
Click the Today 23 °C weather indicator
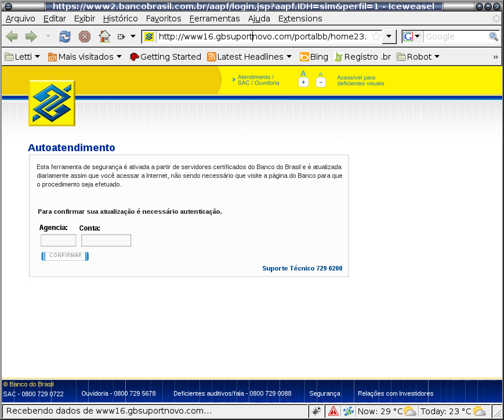(x=453, y=411)
